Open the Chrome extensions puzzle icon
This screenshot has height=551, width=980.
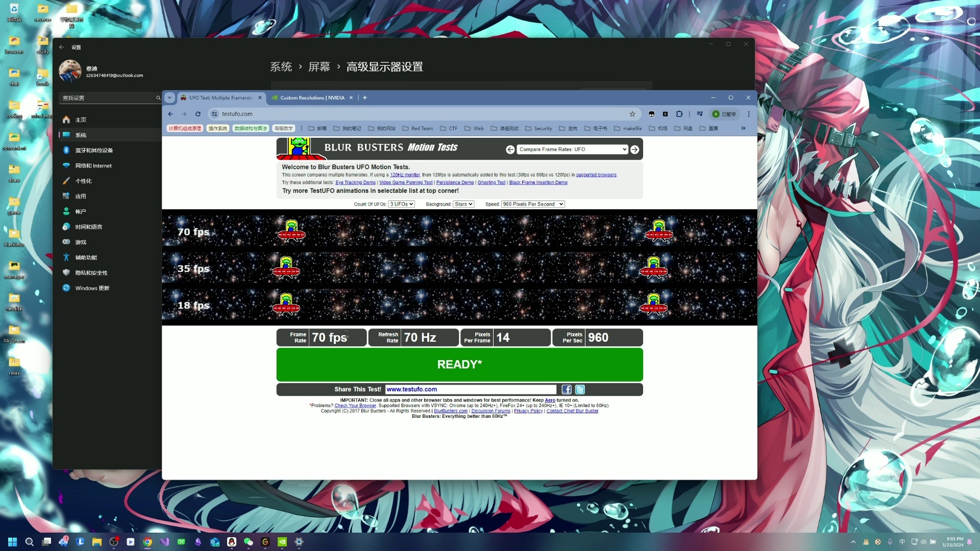point(679,114)
